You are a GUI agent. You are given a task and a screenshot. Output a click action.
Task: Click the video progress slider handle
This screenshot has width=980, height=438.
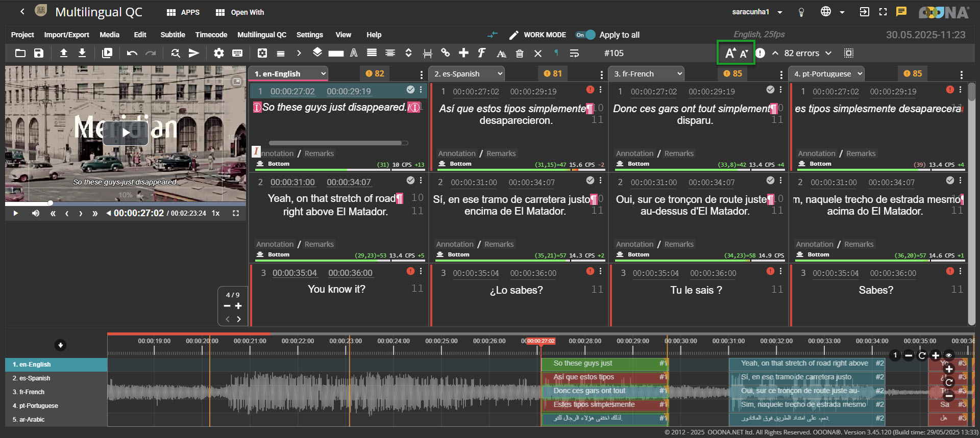51,203
